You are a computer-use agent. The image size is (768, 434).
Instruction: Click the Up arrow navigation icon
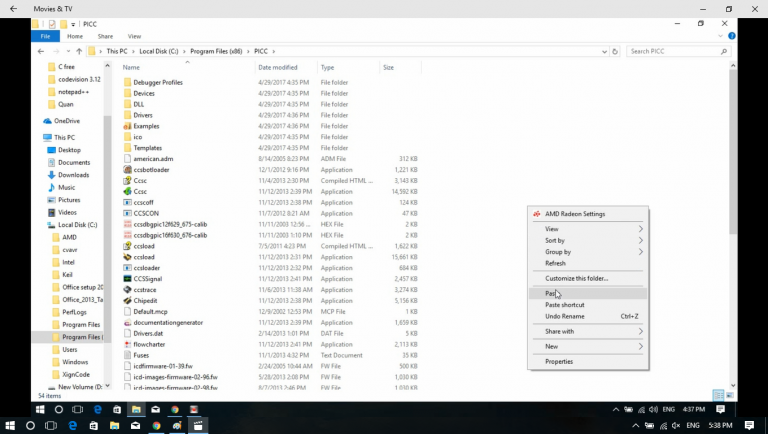78,51
